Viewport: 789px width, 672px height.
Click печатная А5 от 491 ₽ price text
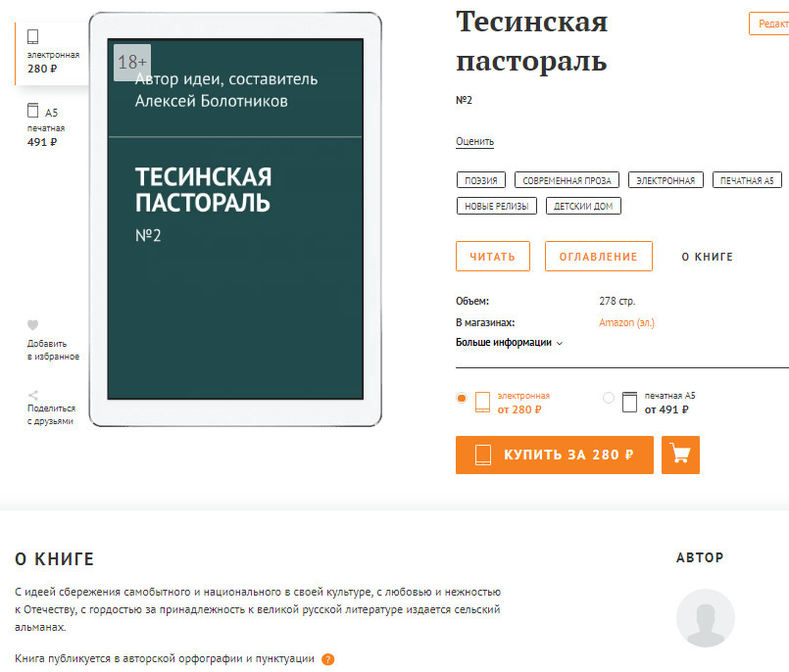coord(669,403)
